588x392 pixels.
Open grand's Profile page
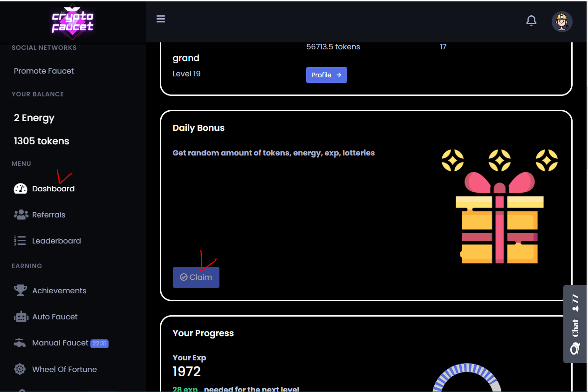[326, 74]
